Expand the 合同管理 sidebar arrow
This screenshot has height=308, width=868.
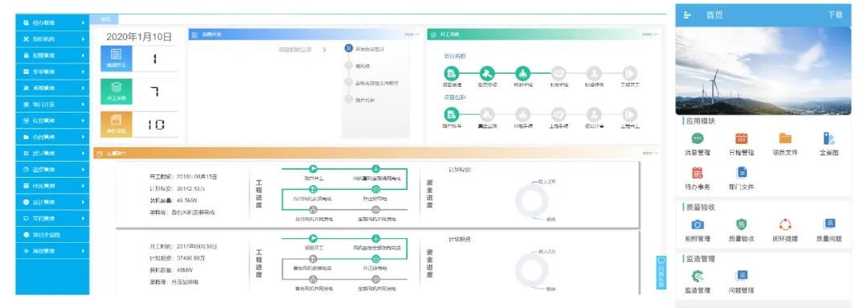pos(83,137)
